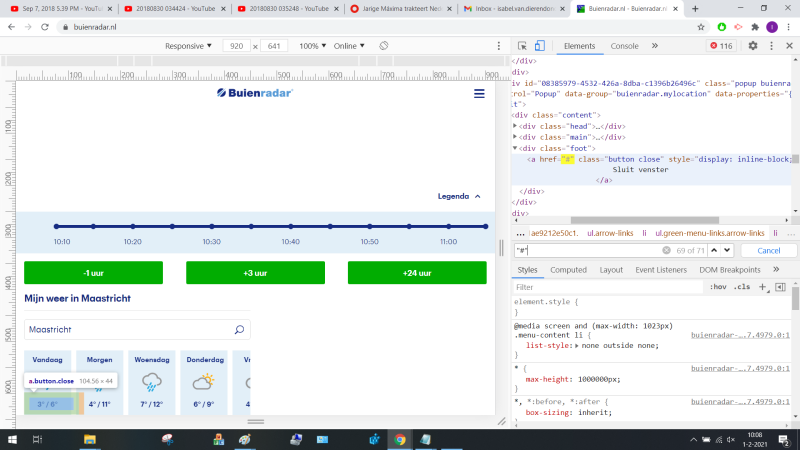Click the green +3 uur button

(x=255, y=272)
